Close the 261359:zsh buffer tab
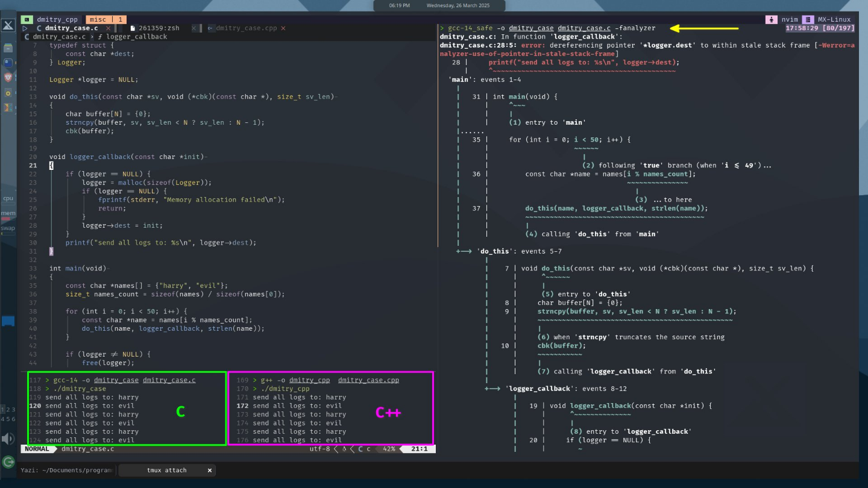The image size is (868, 488). click(x=194, y=28)
